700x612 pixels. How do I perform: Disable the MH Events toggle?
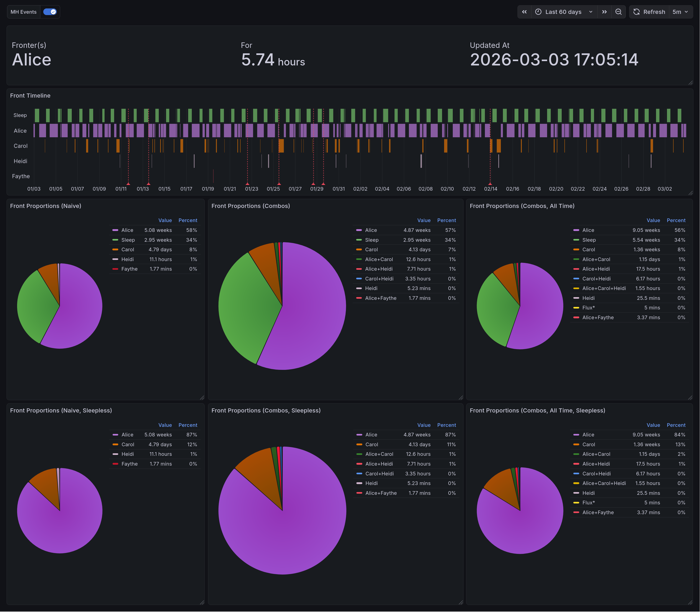pos(50,12)
